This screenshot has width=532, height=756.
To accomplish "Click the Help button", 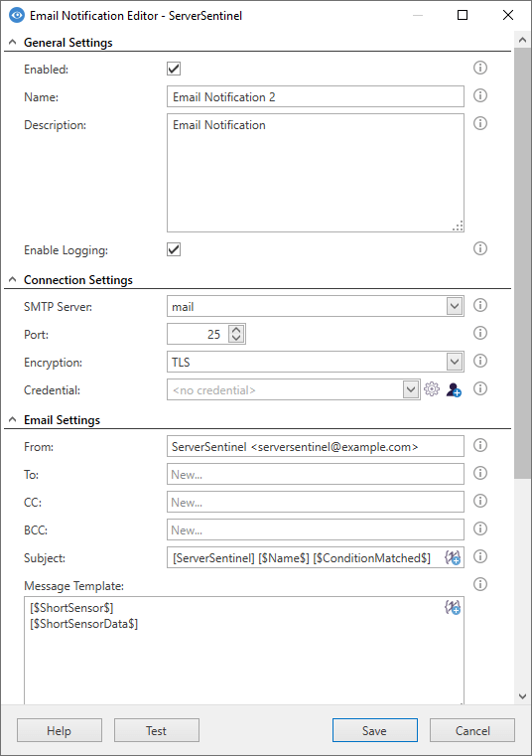I will (60, 730).
